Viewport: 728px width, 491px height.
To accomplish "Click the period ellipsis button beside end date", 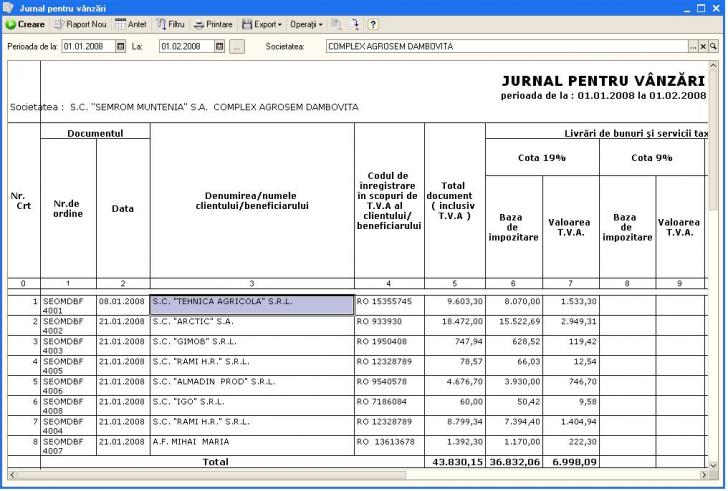I will click(237, 46).
